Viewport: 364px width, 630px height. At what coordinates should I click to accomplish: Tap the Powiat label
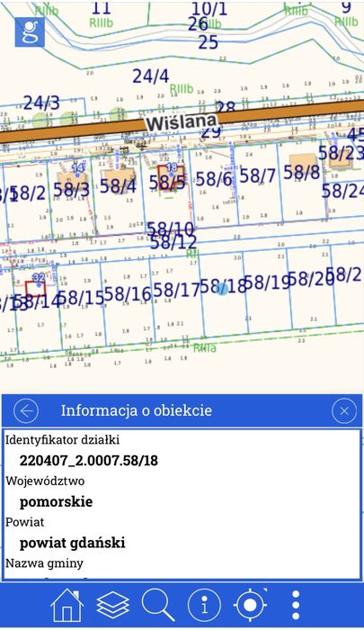(x=24, y=522)
